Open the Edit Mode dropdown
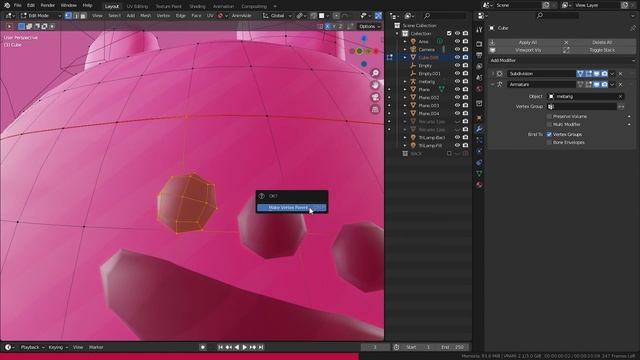The image size is (640, 360). 40,16
